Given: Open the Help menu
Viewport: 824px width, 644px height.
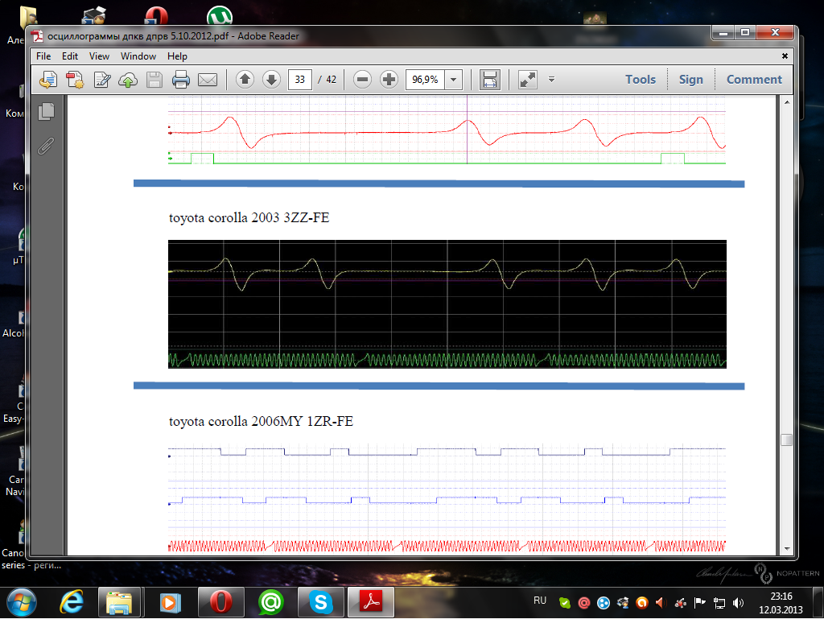Looking at the screenshot, I should tap(177, 56).
